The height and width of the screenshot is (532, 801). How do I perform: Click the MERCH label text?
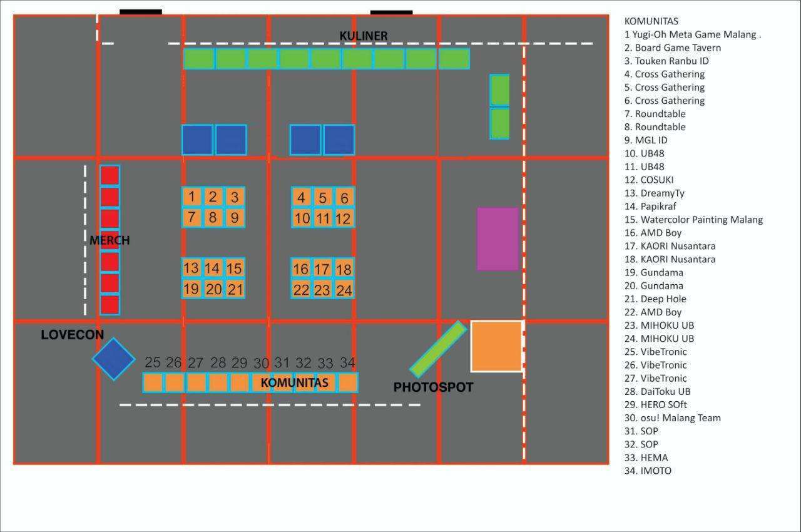click(x=110, y=240)
